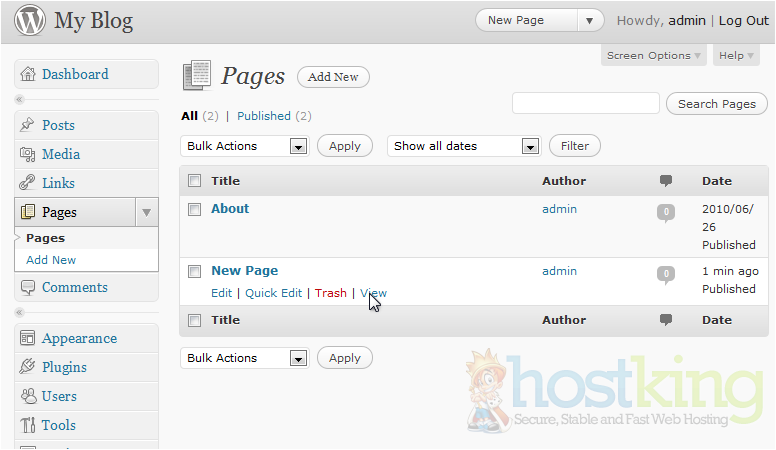Click the Posts pushpin icon
Viewport: 776px width, 450px height.
pos(28,125)
